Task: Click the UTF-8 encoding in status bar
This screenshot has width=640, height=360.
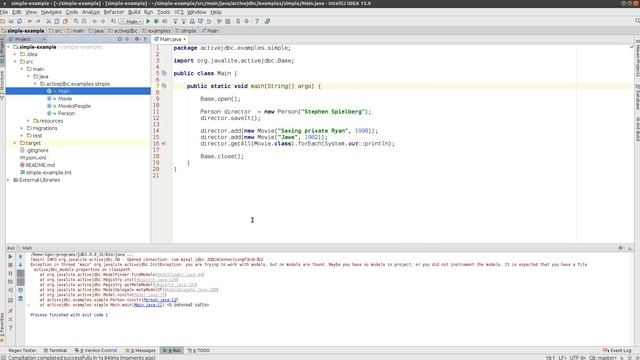Action: coord(578,358)
